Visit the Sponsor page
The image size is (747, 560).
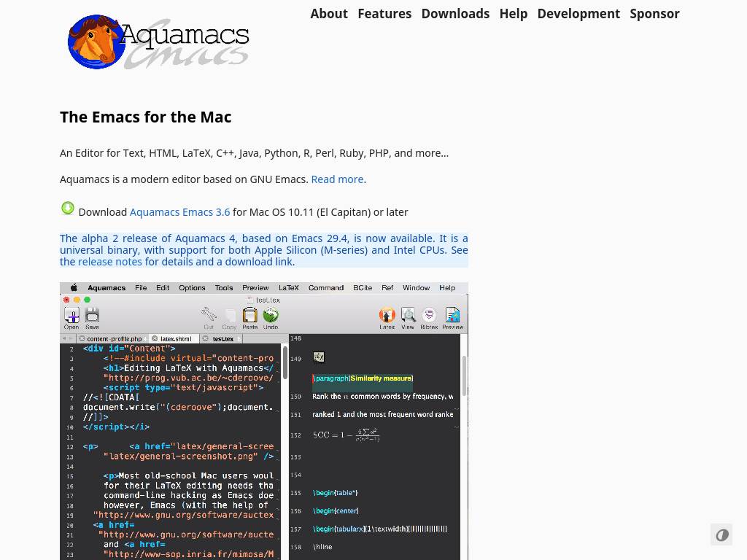coord(654,14)
